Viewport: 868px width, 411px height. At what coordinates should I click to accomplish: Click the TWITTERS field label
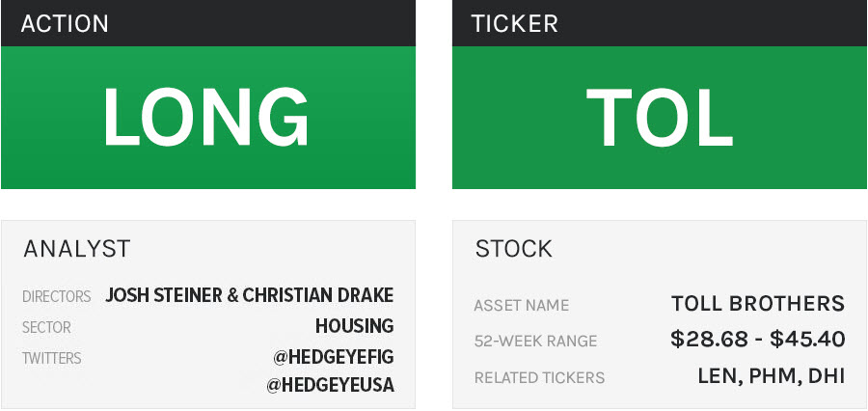[51, 359]
